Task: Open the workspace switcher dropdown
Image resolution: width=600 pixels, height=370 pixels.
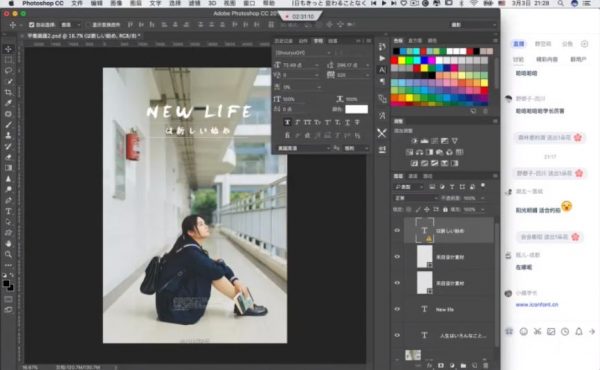Action: tap(473, 25)
